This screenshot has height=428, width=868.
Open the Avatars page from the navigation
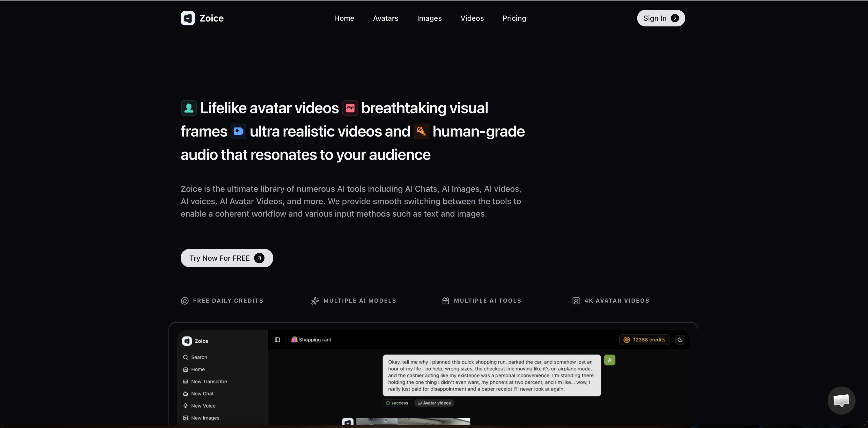point(386,18)
